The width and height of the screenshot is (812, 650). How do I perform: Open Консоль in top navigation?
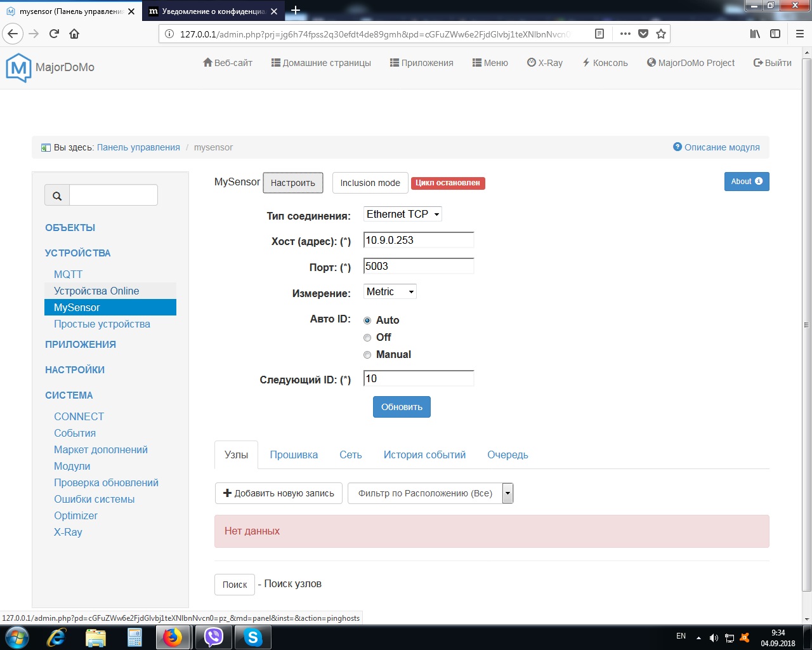pyautogui.click(x=605, y=63)
